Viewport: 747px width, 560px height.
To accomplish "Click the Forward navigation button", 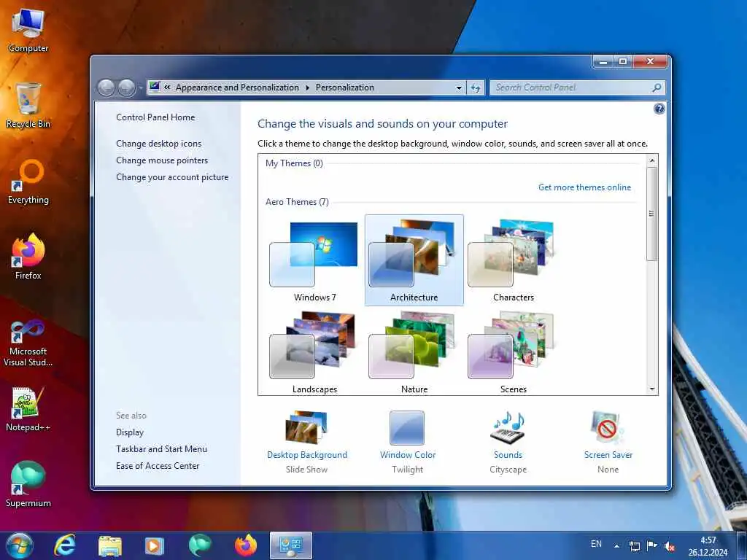I will tap(127, 87).
